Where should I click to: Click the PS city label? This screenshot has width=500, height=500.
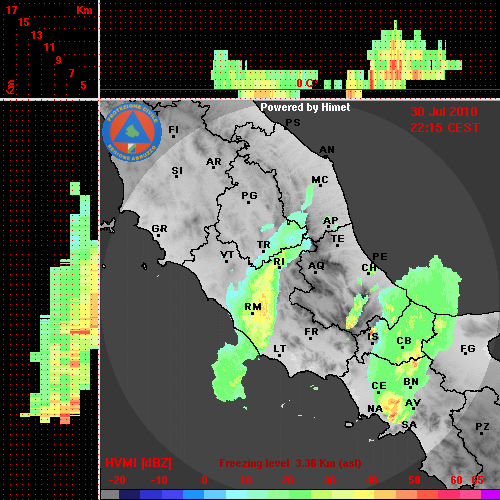tap(293, 122)
